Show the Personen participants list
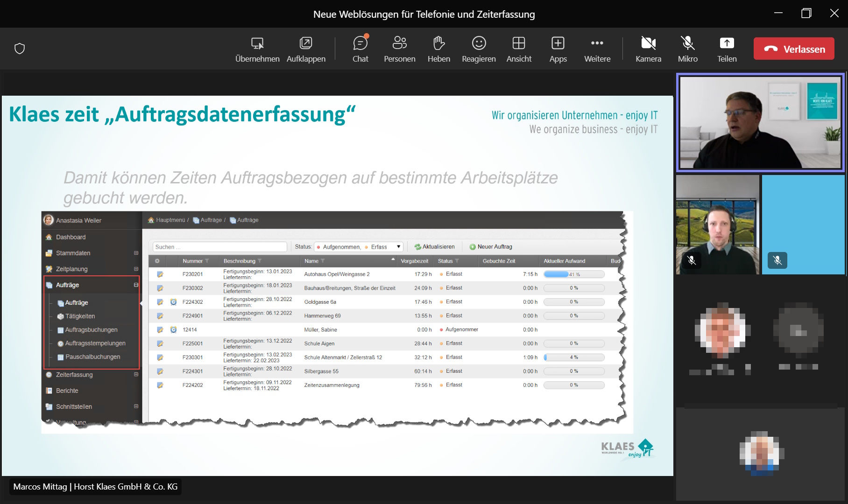Image resolution: width=848 pixels, height=504 pixels. pyautogui.click(x=399, y=49)
